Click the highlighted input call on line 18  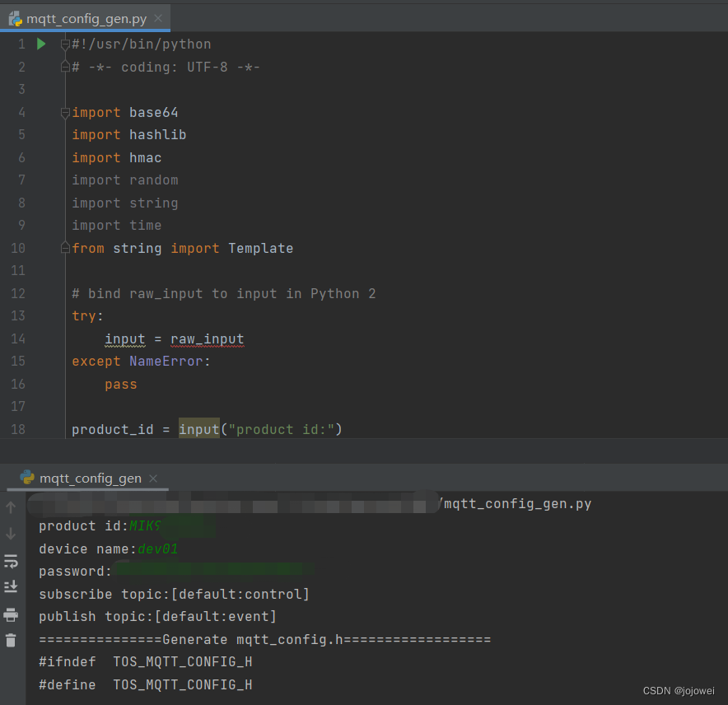pyautogui.click(x=199, y=429)
